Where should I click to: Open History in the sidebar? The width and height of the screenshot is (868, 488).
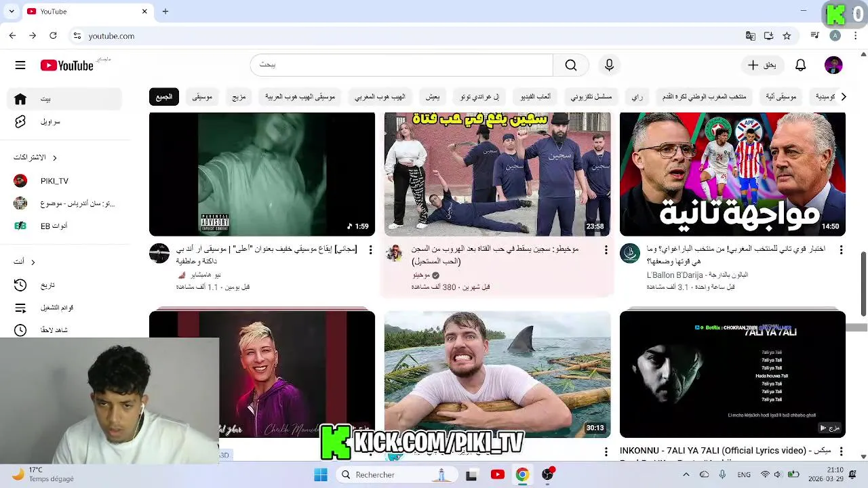[64, 285]
